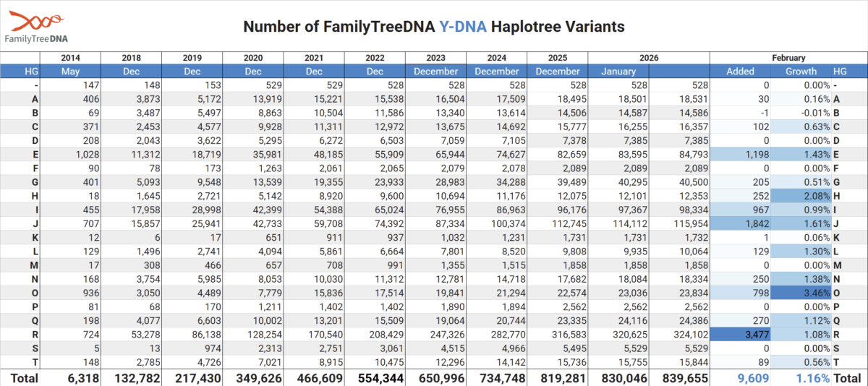The image size is (868, 386).
Task: Click the Added column header
Action: coord(740,71)
